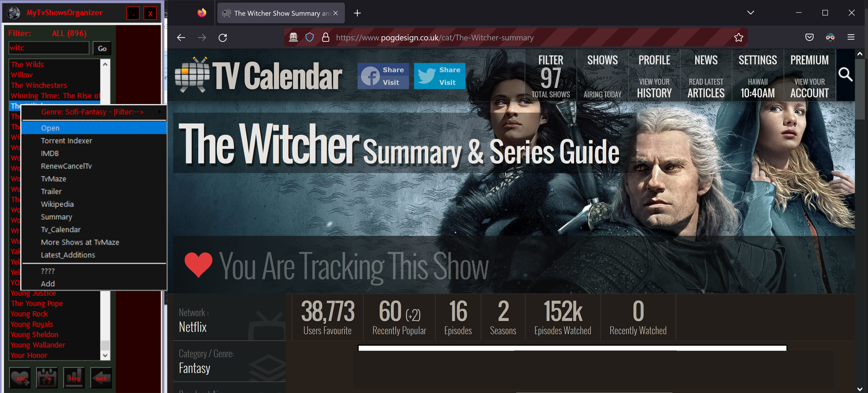Select Young Sheldon in the show list
Viewport: 868px width, 393px height.
click(34, 334)
